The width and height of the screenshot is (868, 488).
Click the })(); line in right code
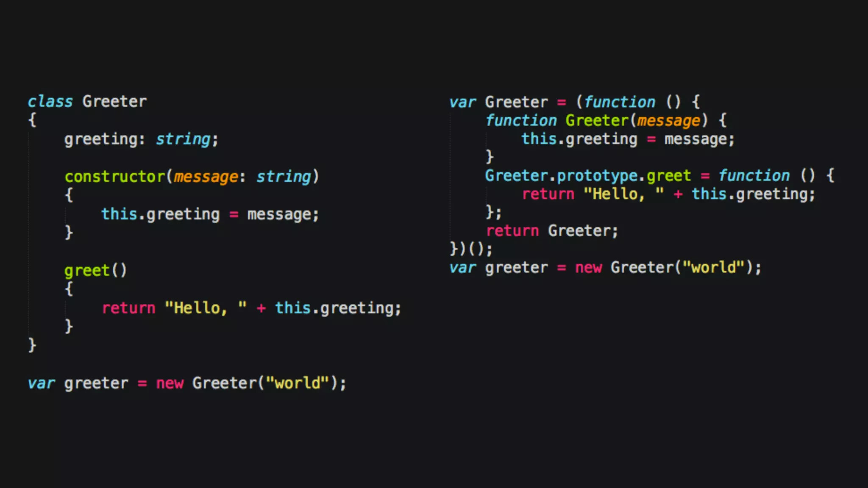tap(470, 249)
